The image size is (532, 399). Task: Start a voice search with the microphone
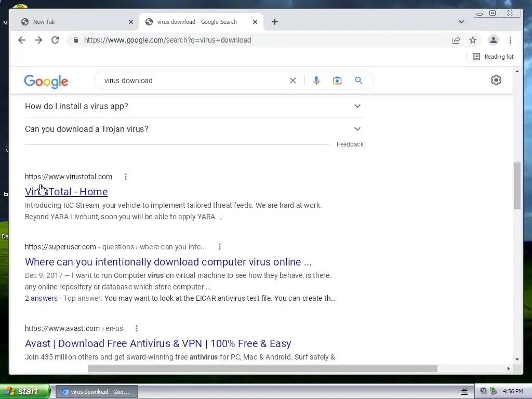pos(316,81)
